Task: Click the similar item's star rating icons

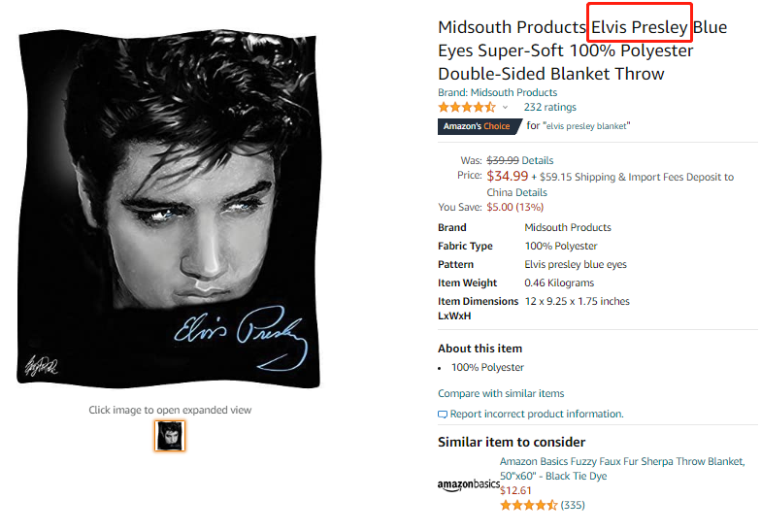Action: coord(529,505)
